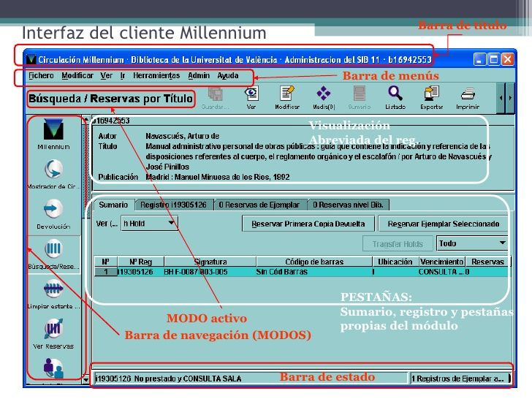Open the Herramientas menu

[156, 76]
